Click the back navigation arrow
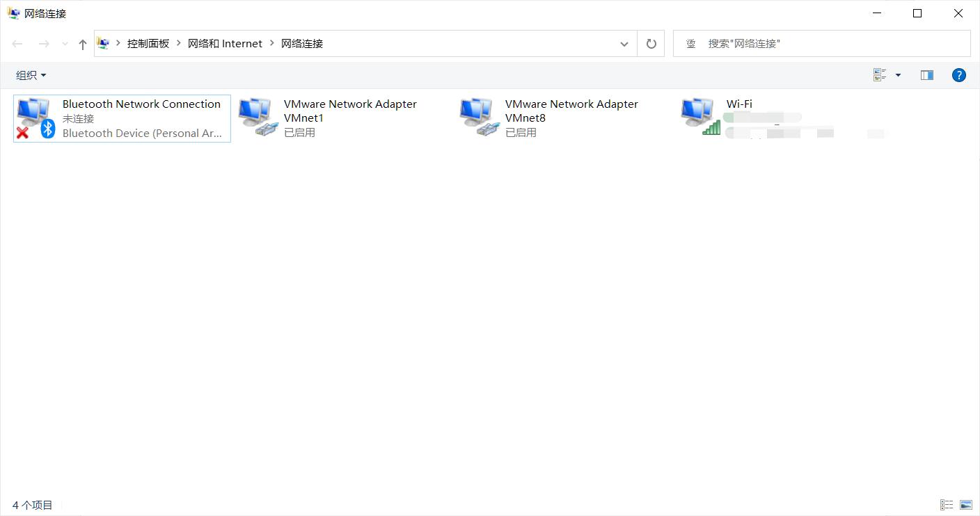This screenshot has width=980, height=516. pyautogui.click(x=17, y=43)
